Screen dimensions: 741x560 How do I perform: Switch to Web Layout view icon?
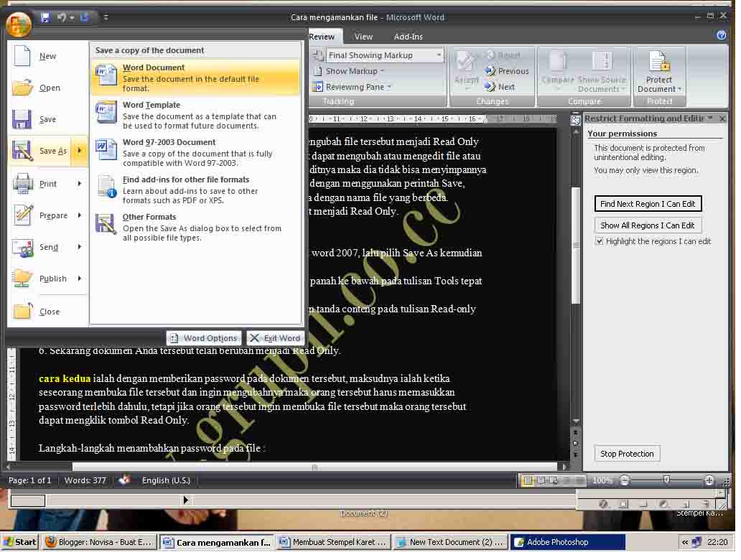(x=554, y=481)
